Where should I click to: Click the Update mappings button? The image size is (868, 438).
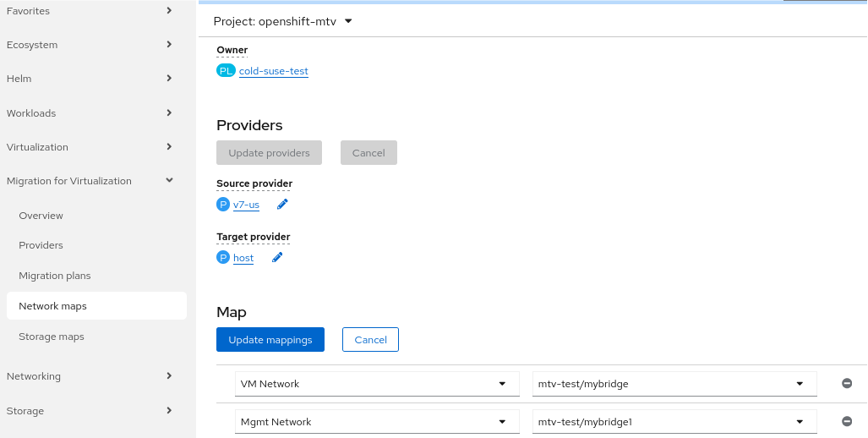[x=270, y=340]
